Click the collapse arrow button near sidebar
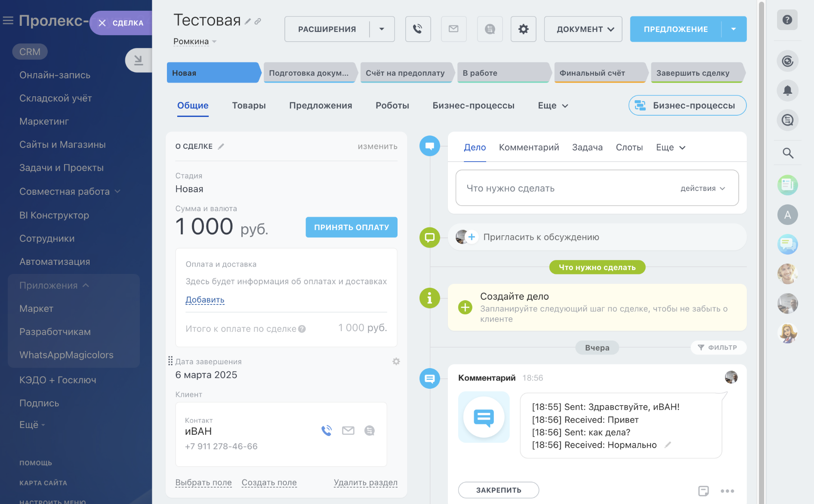 (139, 60)
